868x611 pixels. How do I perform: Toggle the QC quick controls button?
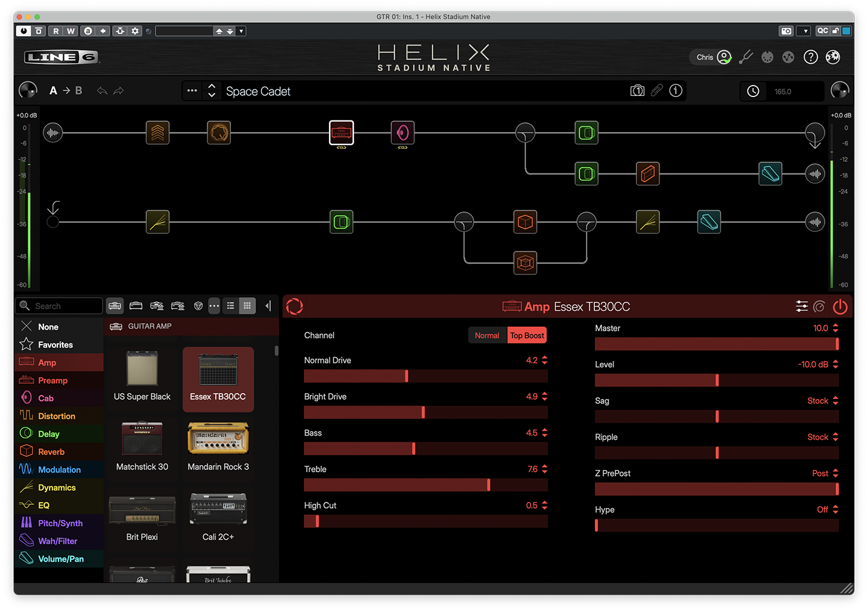click(822, 31)
